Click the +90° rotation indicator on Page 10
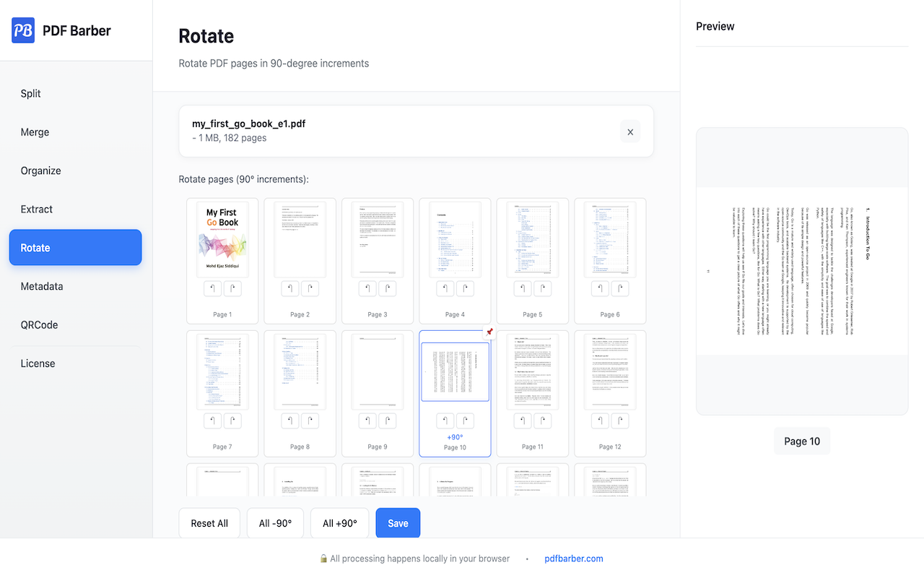Screen dimensions: 924x578 click(x=455, y=437)
